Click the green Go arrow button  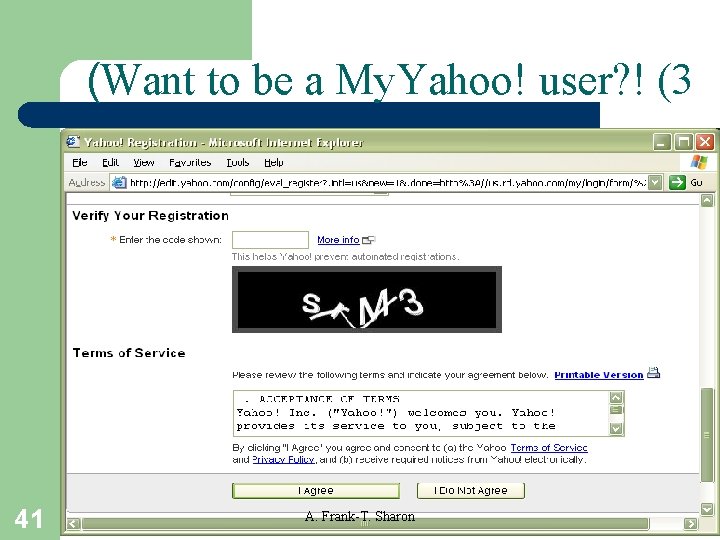pos(677,182)
